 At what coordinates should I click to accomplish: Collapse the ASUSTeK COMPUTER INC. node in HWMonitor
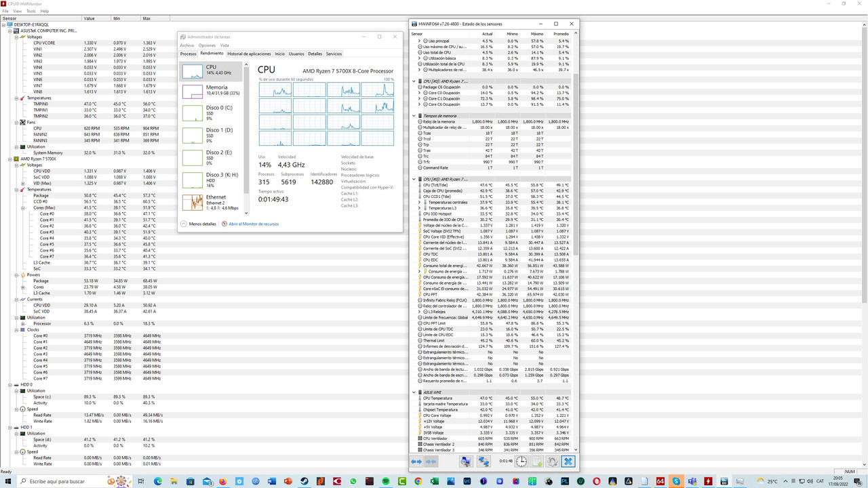pos(10,30)
